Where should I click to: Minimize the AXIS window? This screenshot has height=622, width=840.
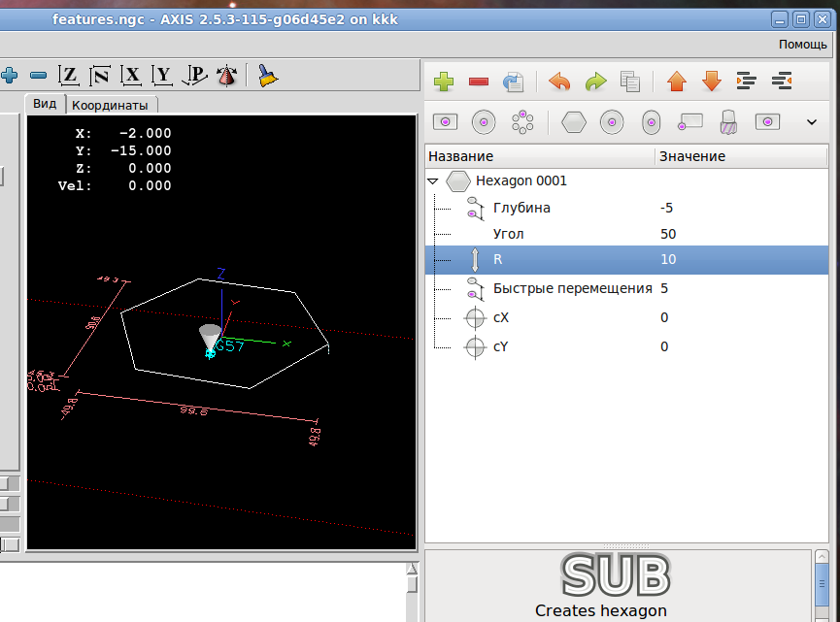pos(780,20)
